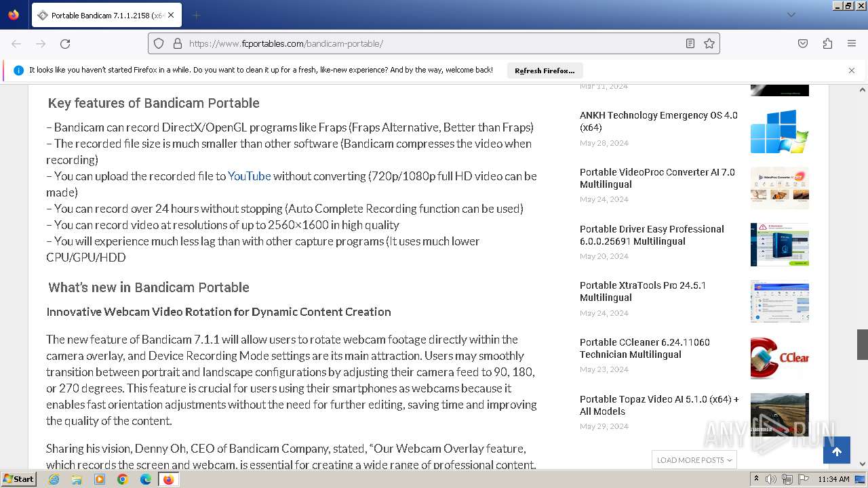Open a new tab with plus button
This screenshot has height=488, width=868.
(x=196, y=15)
